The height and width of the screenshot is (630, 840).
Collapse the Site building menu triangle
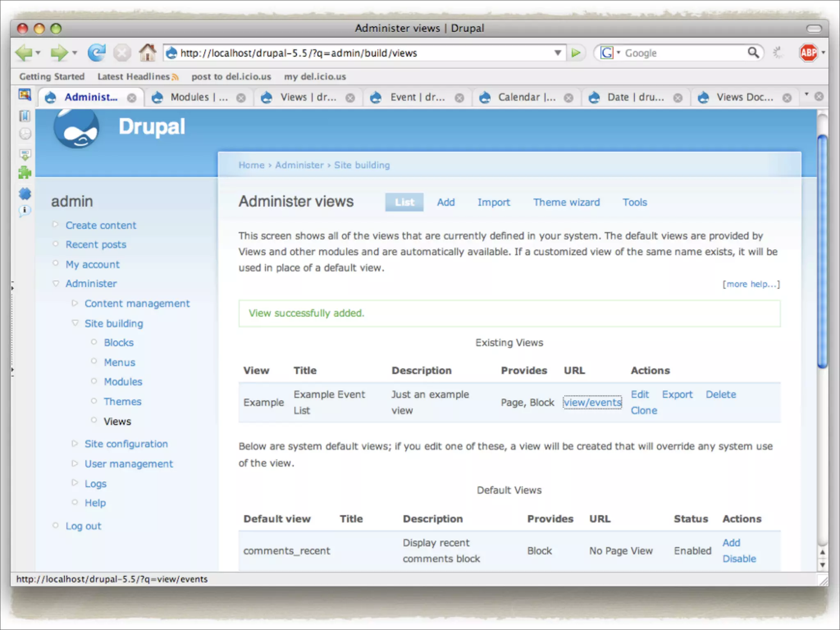(75, 323)
